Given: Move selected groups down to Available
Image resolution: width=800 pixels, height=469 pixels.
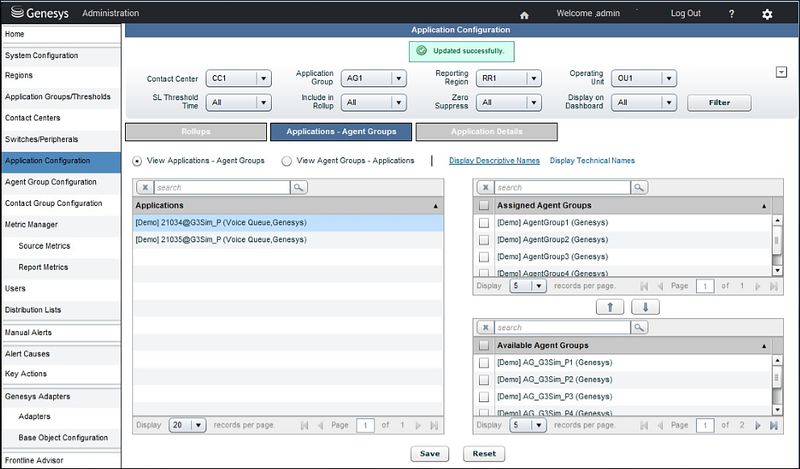Looking at the screenshot, I should (x=645, y=307).
